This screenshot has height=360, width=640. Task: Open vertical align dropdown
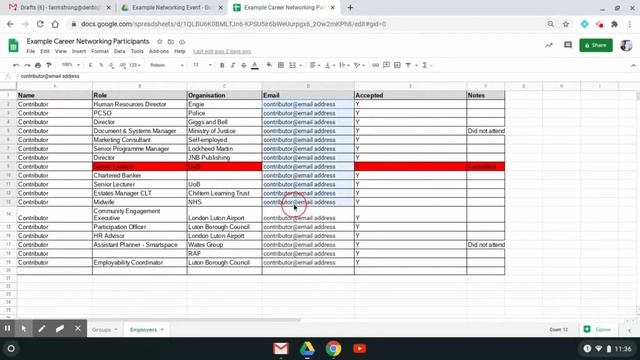click(330, 65)
